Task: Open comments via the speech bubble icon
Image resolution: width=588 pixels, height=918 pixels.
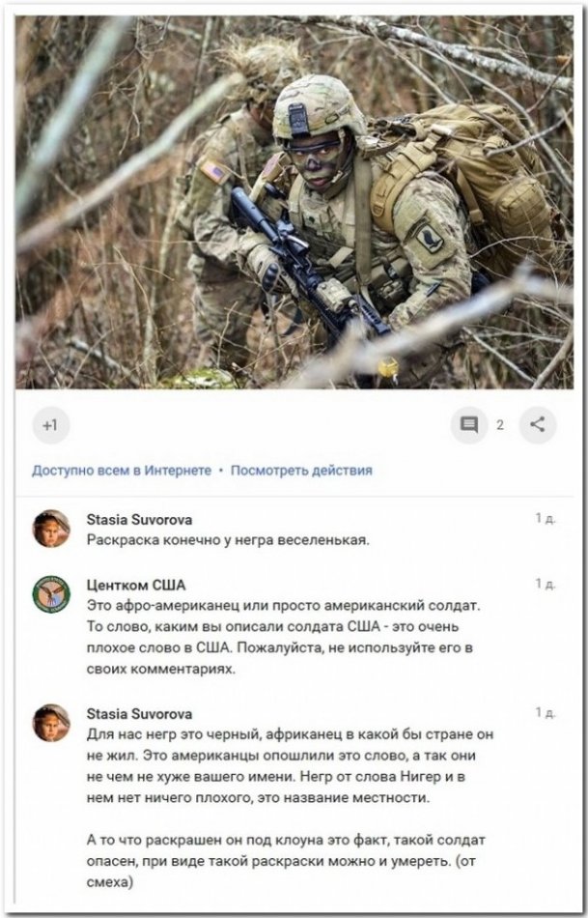Action: (x=469, y=425)
